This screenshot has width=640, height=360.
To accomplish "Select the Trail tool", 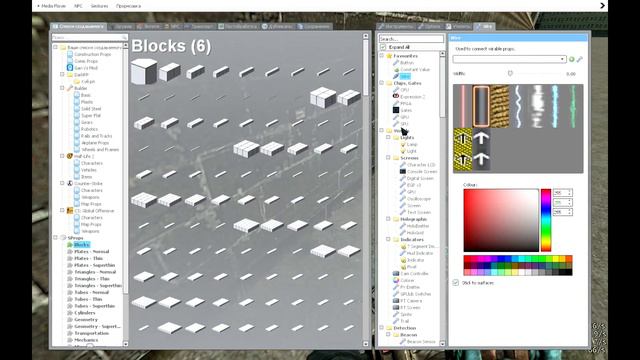I will point(404,321).
